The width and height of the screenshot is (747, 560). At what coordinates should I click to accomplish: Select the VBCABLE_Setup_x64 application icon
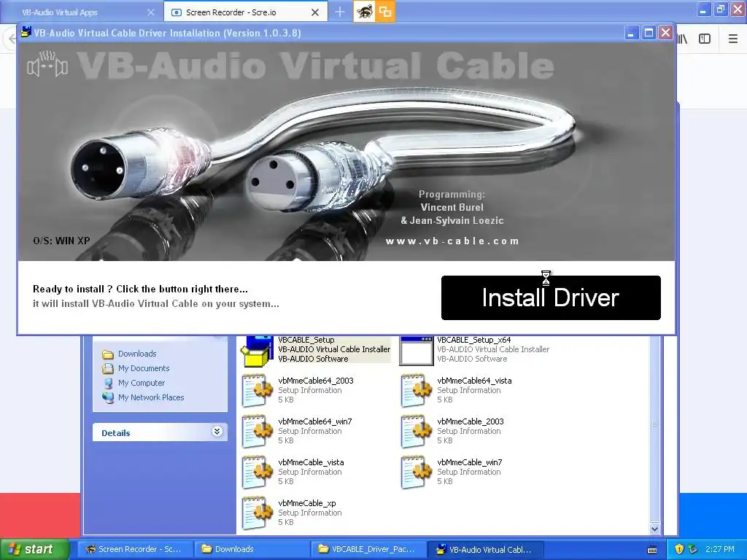click(x=417, y=351)
